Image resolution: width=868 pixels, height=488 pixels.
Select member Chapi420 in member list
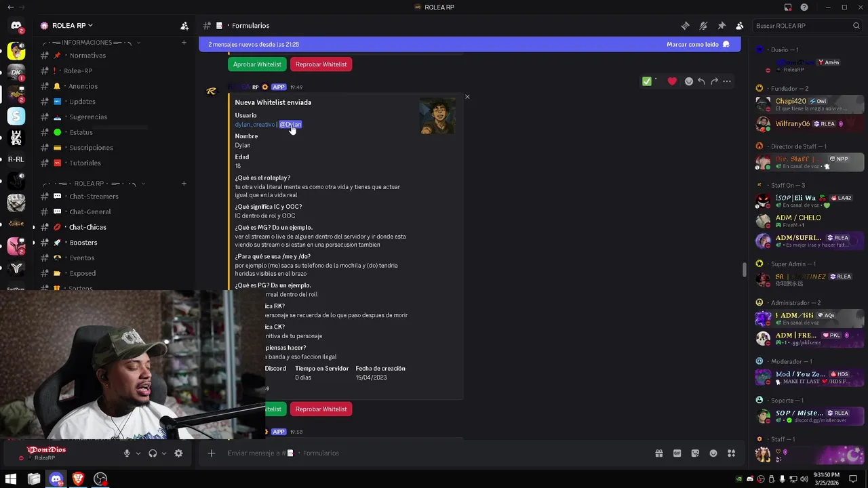pyautogui.click(x=809, y=104)
